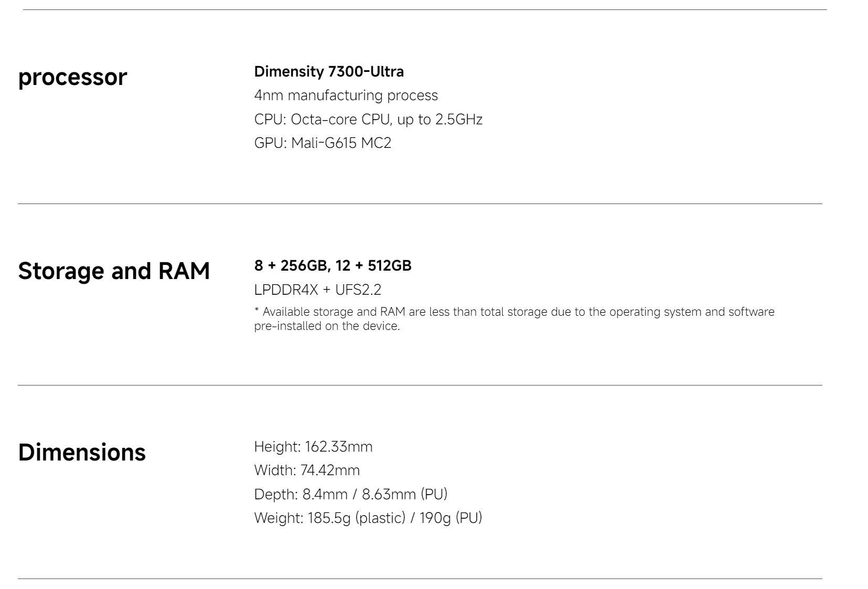Viewport: 868px width, 589px height.
Task: Click the available storage disclaimer footnote
Action: coord(514,319)
